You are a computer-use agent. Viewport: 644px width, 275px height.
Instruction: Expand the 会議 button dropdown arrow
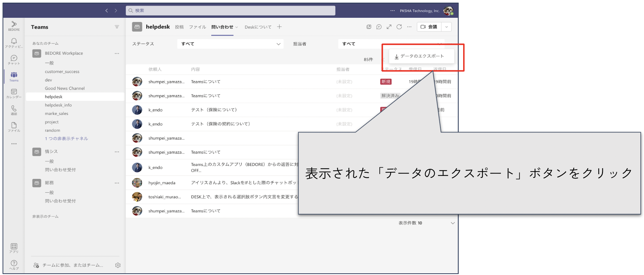(446, 27)
